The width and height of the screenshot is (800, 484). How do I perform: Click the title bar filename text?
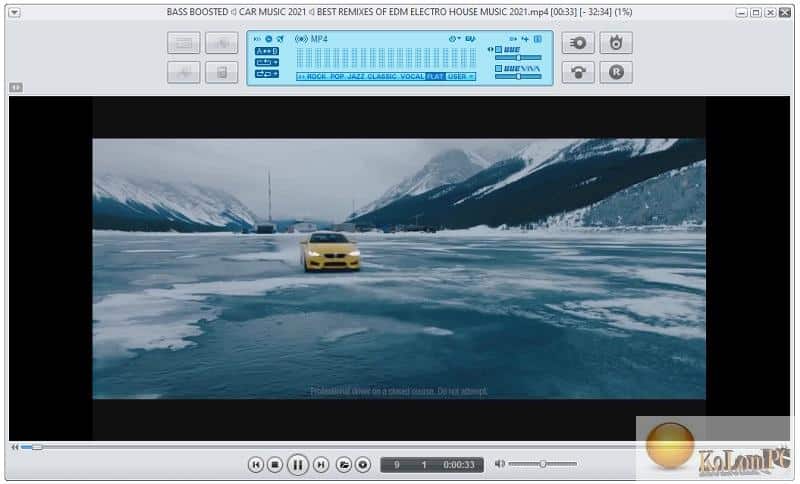pyautogui.click(x=399, y=12)
